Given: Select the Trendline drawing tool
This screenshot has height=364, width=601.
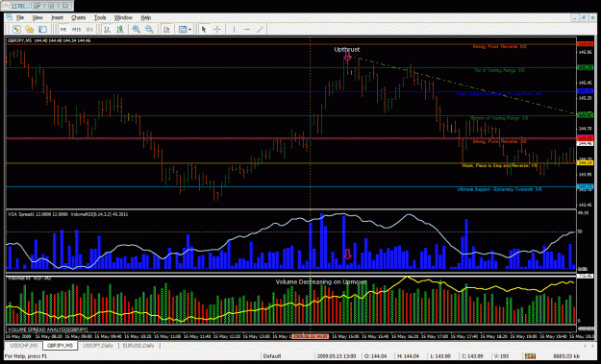Looking at the screenshot, I should 261,29.
